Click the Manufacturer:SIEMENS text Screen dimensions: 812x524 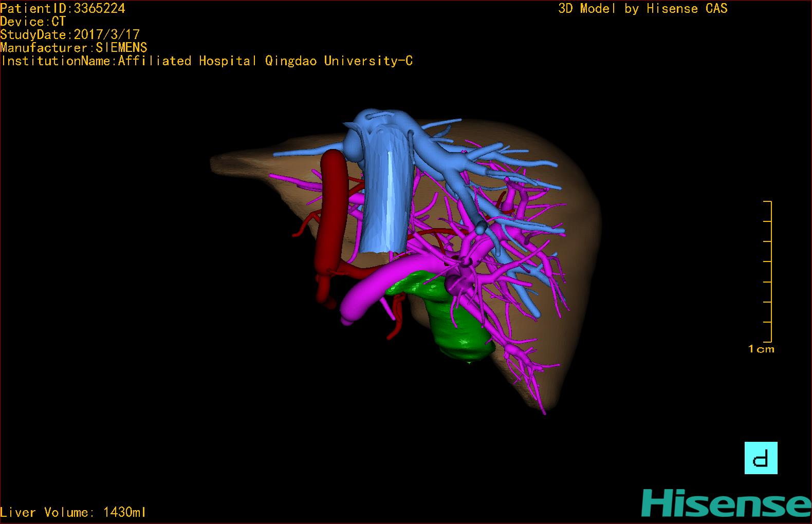coord(74,48)
